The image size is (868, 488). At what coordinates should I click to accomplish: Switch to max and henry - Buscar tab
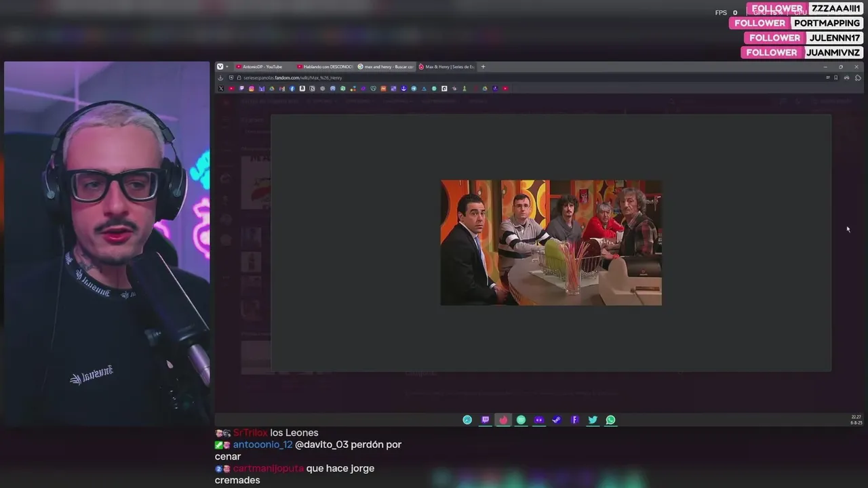[386, 66]
